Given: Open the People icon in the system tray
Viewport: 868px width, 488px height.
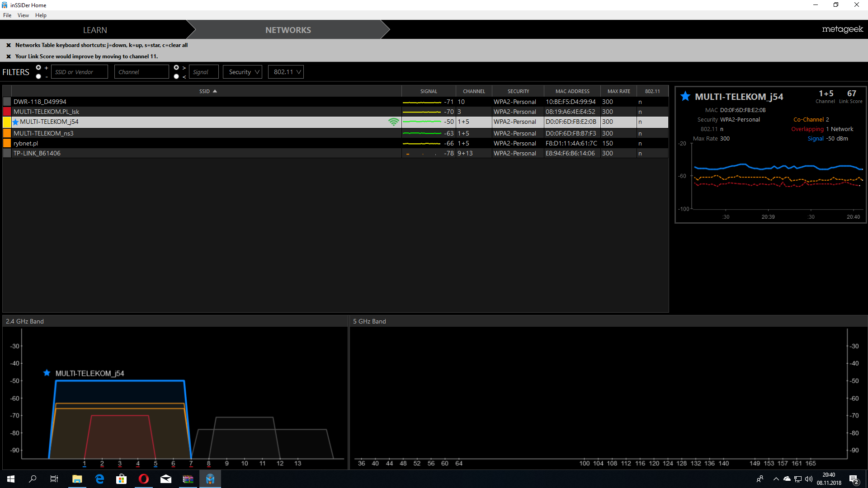Looking at the screenshot, I should click(760, 479).
